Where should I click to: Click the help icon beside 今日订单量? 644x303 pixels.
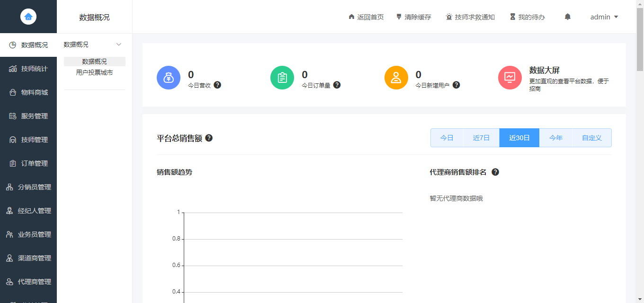coord(337,85)
